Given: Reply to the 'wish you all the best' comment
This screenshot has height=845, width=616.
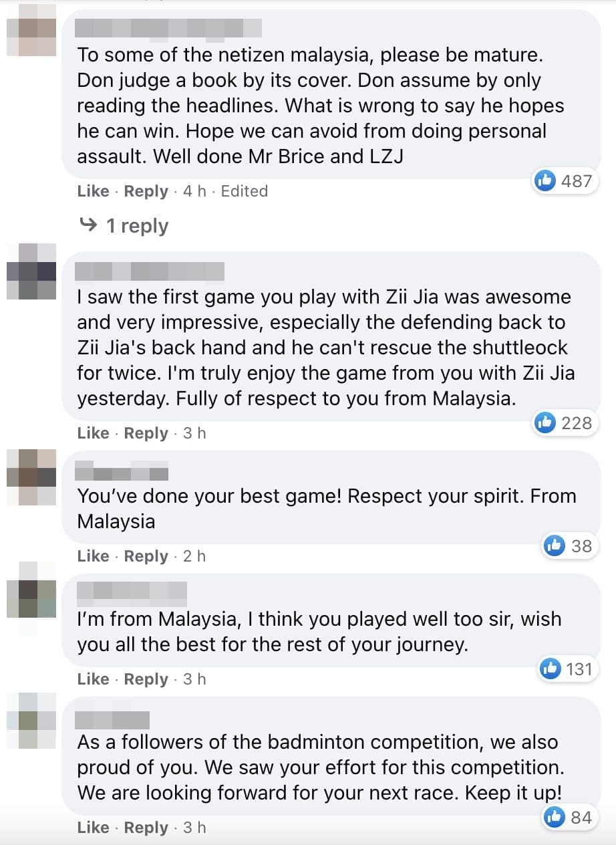Looking at the screenshot, I should point(146,679).
